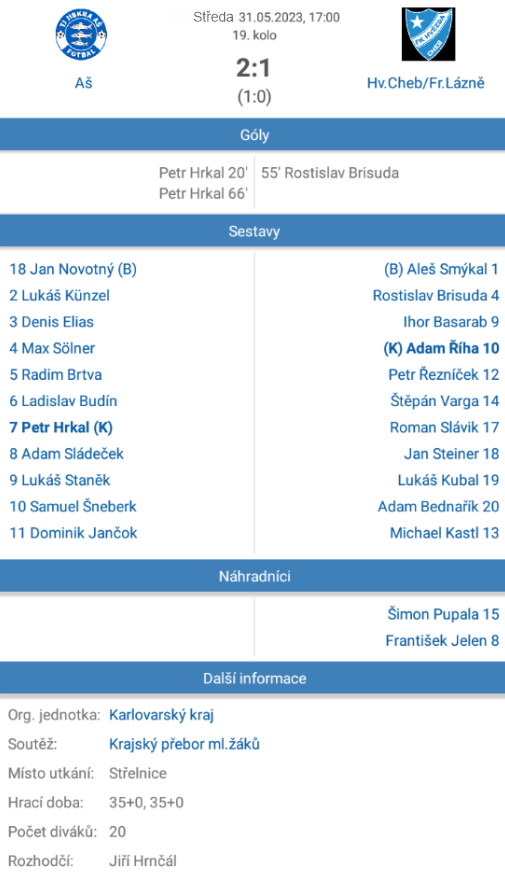
Task: Open Samuel Šneberk player link
Action: 73,507
